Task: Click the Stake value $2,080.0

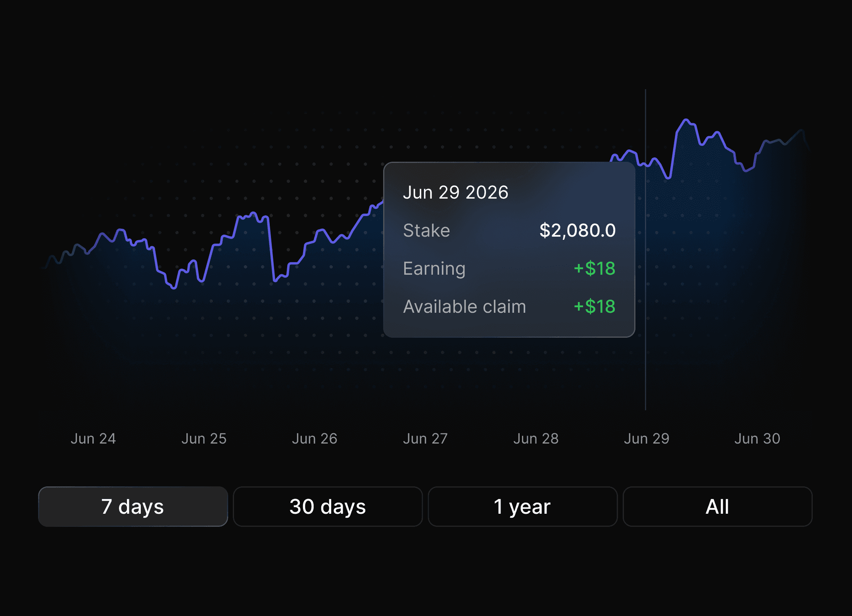Action: point(578,230)
